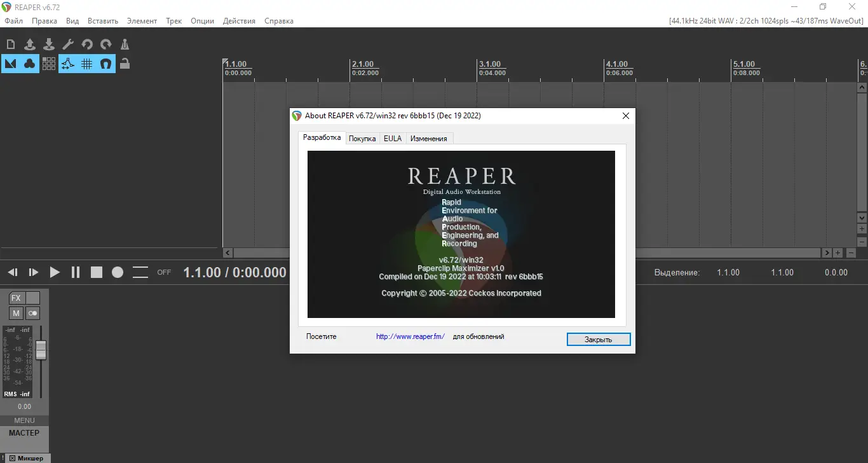This screenshot has width=868, height=463.
Task: Open the Действия menu
Action: click(239, 21)
